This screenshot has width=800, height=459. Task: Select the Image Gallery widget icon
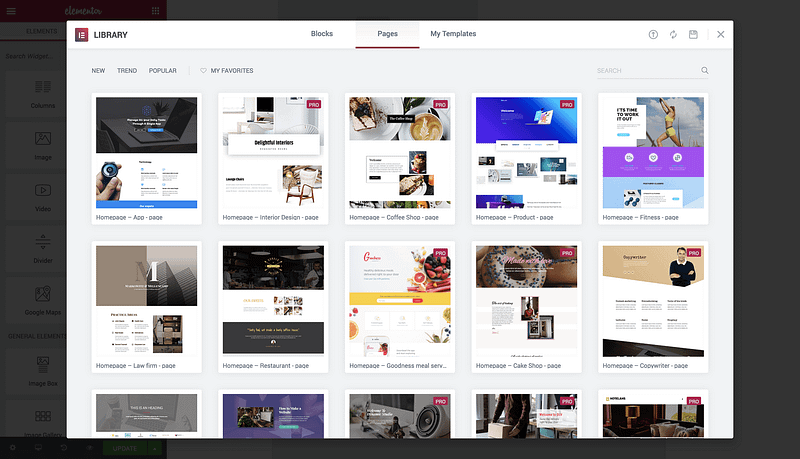(43, 416)
